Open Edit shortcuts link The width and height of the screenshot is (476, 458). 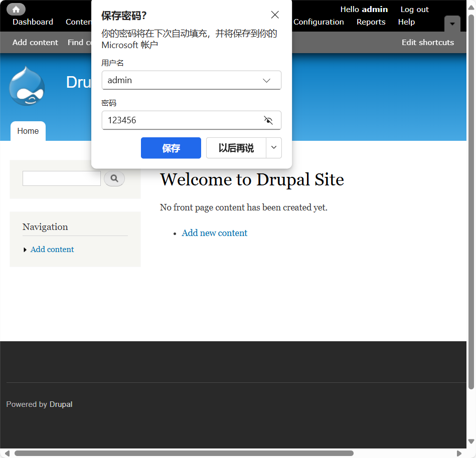click(x=428, y=42)
